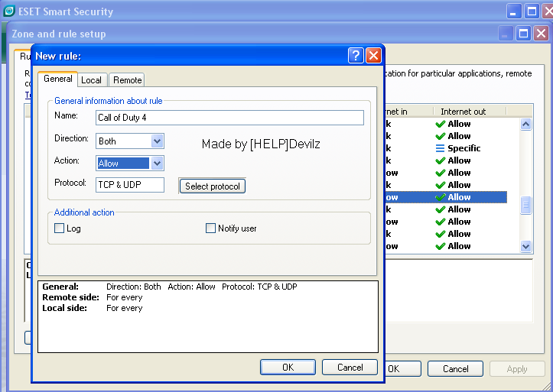
Task: Click the Protocol field showing TCP & UDP
Action: [x=130, y=185]
